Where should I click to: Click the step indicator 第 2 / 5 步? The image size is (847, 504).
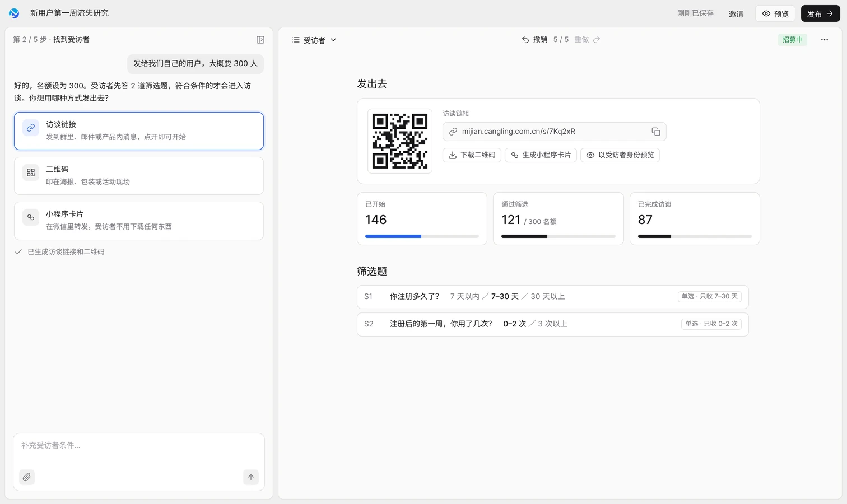tap(30, 40)
